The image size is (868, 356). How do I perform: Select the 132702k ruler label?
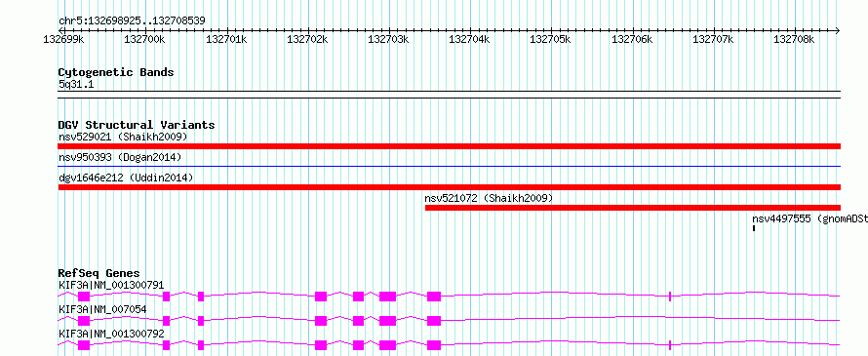[x=307, y=39]
